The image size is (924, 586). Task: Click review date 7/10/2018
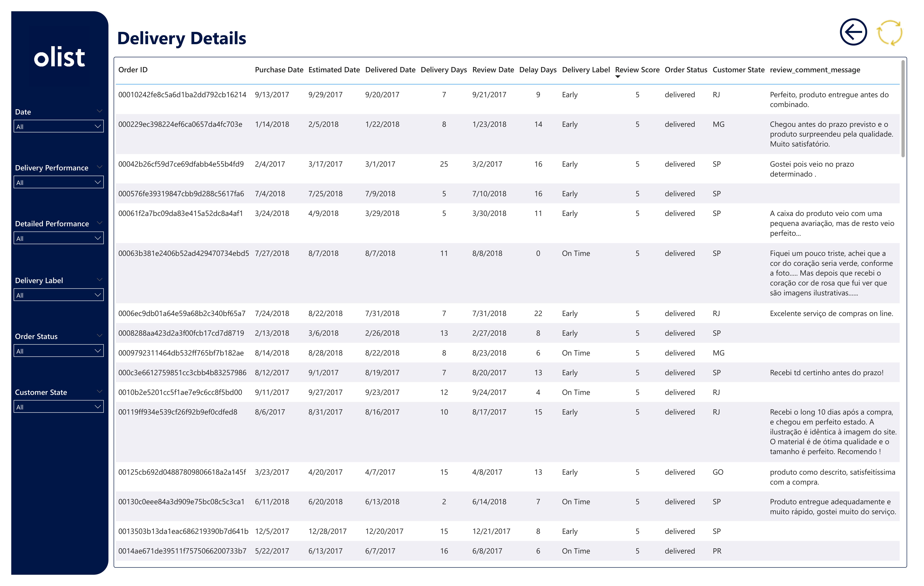pyautogui.click(x=489, y=194)
